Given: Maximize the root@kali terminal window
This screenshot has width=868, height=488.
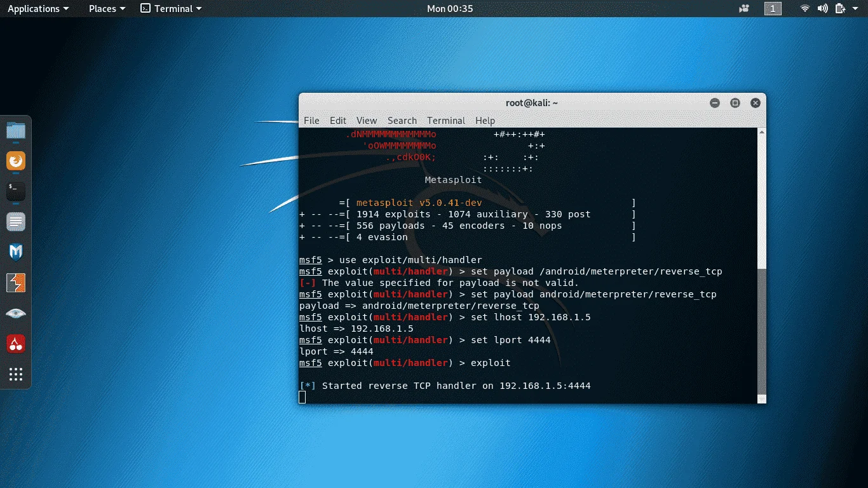Looking at the screenshot, I should pos(735,103).
